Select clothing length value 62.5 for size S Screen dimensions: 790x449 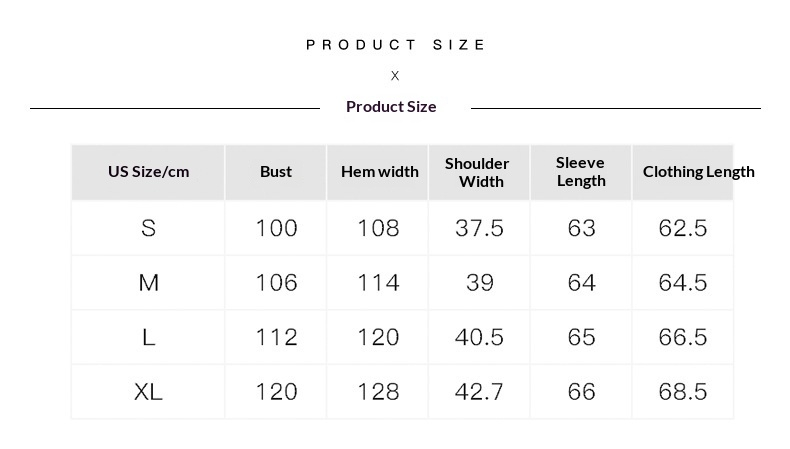pyautogui.click(x=683, y=228)
